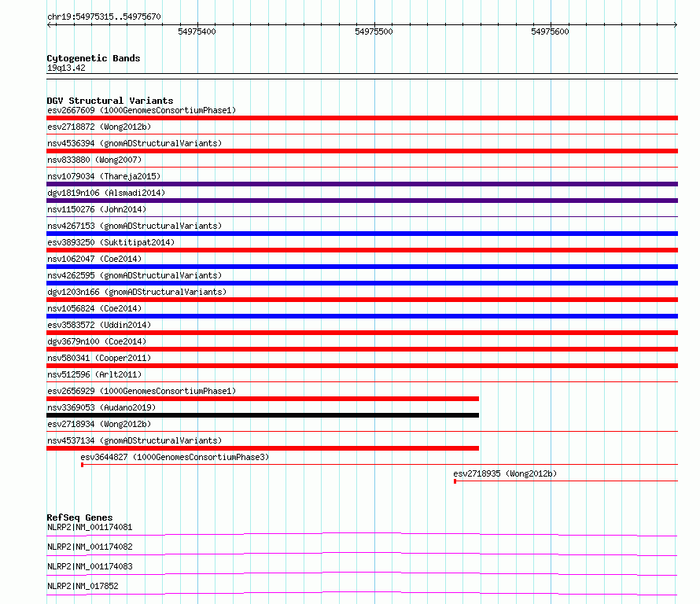
Task: Open nsv4536394 (gnomADStructuralVariants) variant entry
Action: pyautogui.click(x=134, y=143)
